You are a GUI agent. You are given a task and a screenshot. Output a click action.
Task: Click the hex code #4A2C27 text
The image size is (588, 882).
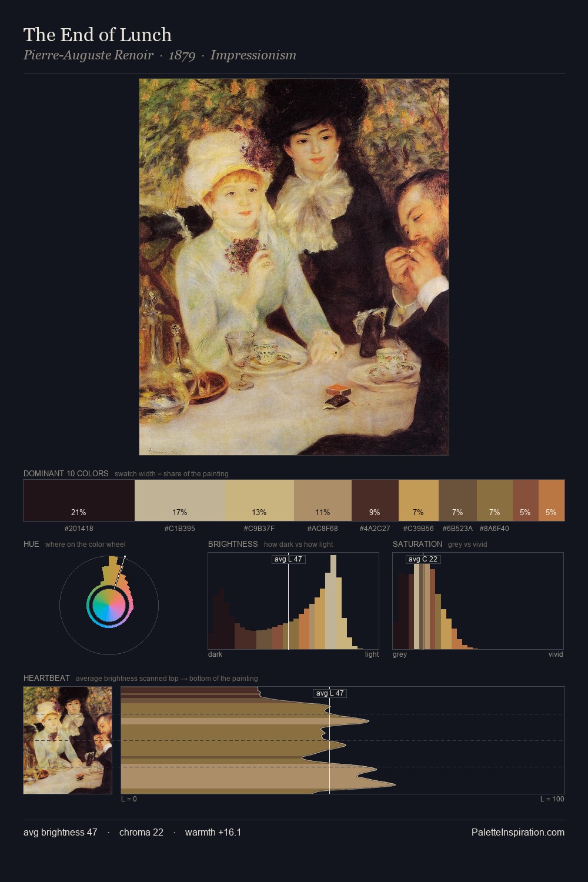(x=375, y=529)
